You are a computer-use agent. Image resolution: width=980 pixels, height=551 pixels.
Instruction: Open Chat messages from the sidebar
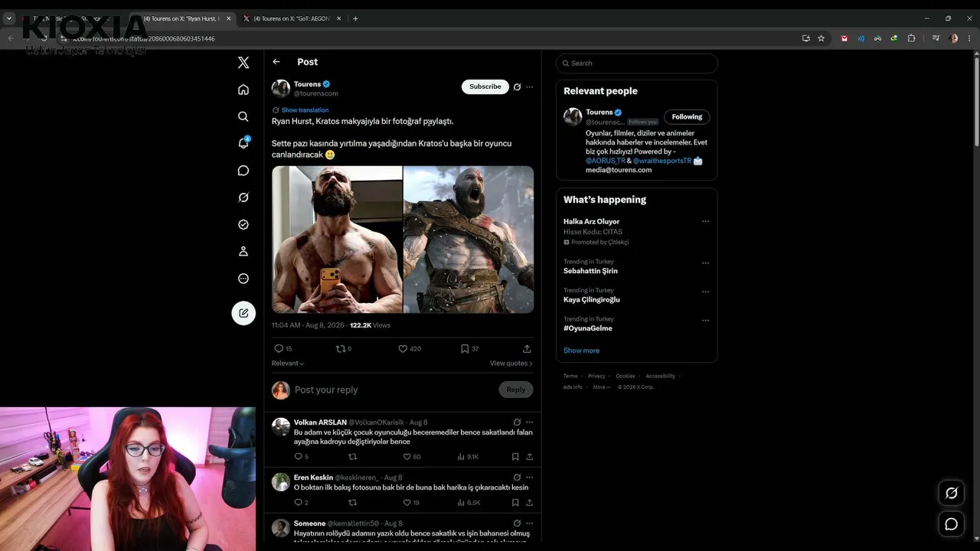click(243, 171)
